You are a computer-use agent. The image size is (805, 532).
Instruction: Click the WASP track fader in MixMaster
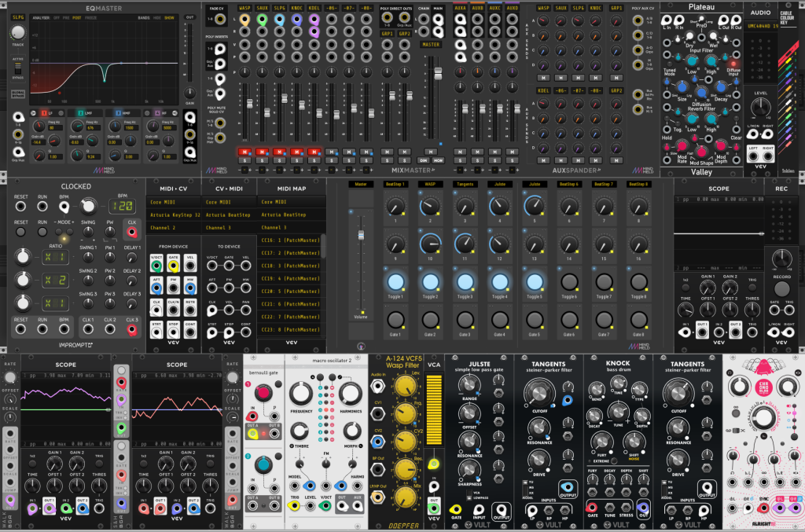pos(249,105)
